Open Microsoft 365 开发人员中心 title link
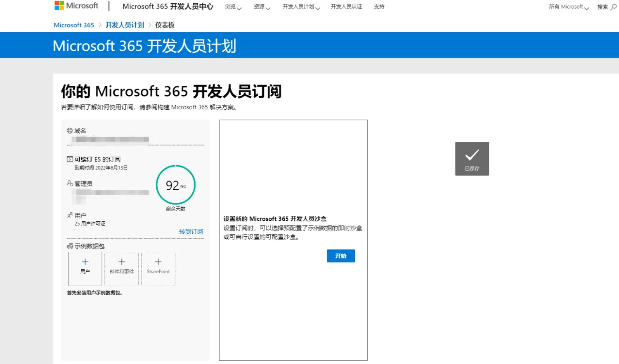This screenshot has width=619, height=364. point(168,6)
